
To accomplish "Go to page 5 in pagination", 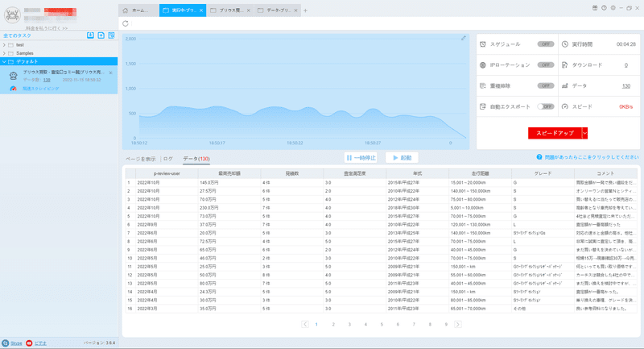I will (382, 324).
